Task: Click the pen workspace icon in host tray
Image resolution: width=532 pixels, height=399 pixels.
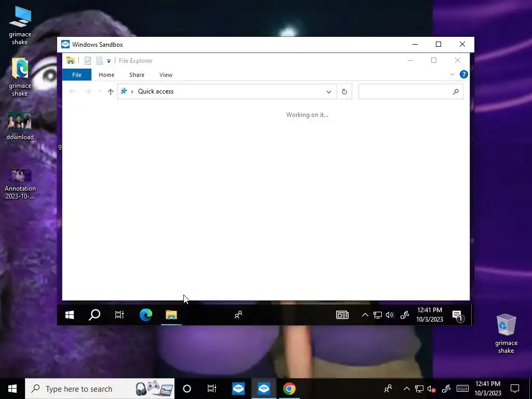Action: coord(446,389)
